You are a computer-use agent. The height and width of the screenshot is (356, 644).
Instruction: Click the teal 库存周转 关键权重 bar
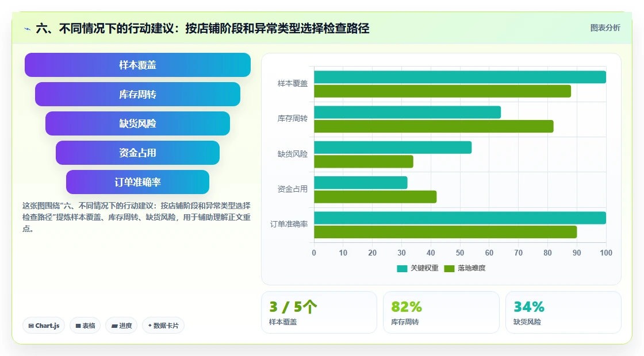click(408, 113)
